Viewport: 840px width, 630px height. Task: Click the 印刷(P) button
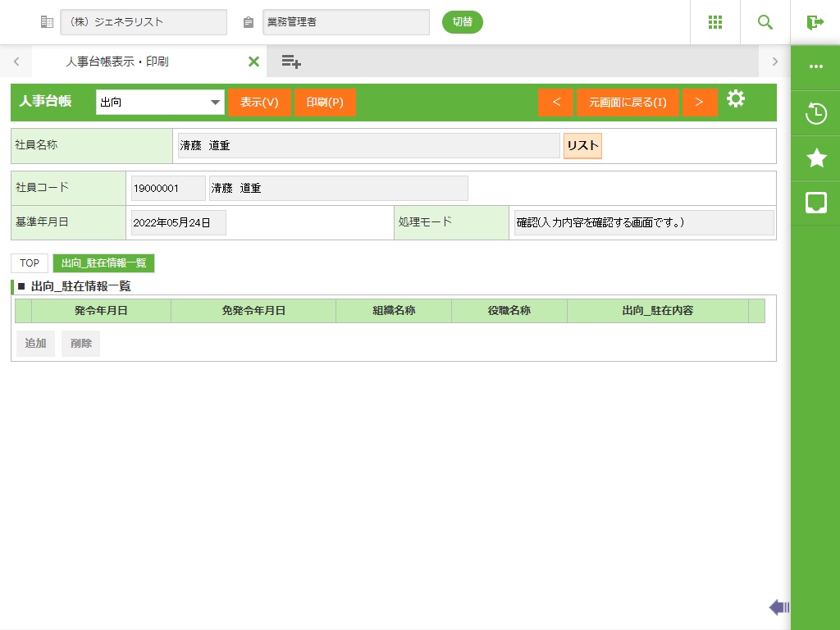pos(325,103)
